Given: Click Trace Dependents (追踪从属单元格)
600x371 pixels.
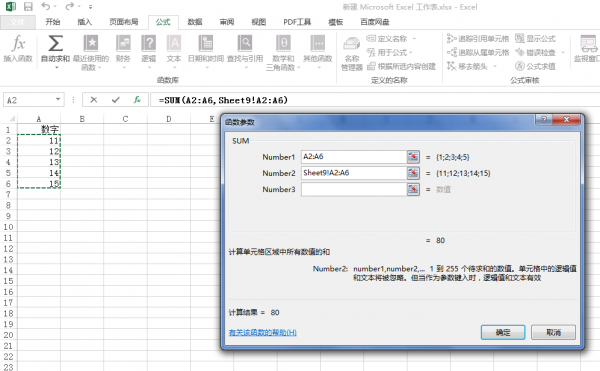Looking at the screenshot, I should [478, 52].
